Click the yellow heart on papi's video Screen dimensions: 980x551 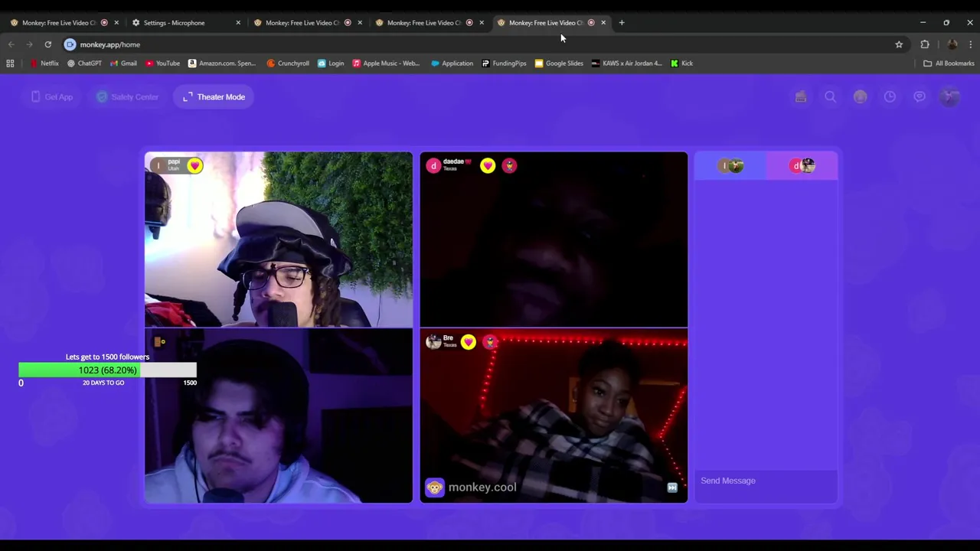[x=194, y=165]
